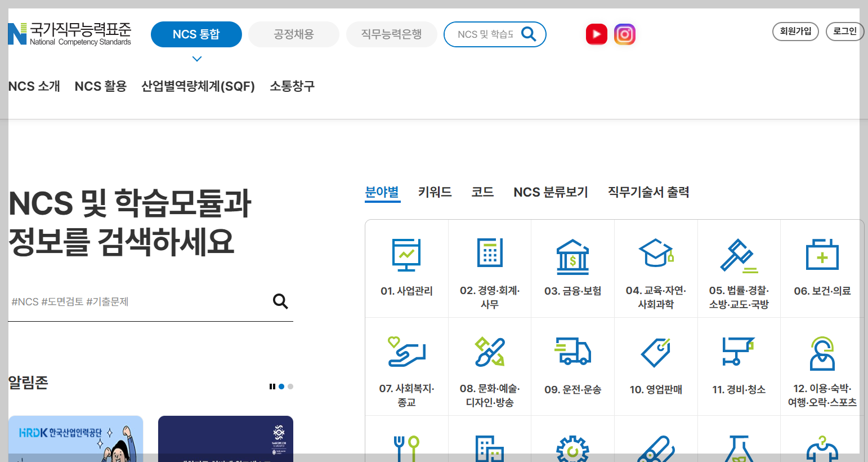Select the 07. 사회복지·종교 hand-heart icon

(x=406, y=352)
